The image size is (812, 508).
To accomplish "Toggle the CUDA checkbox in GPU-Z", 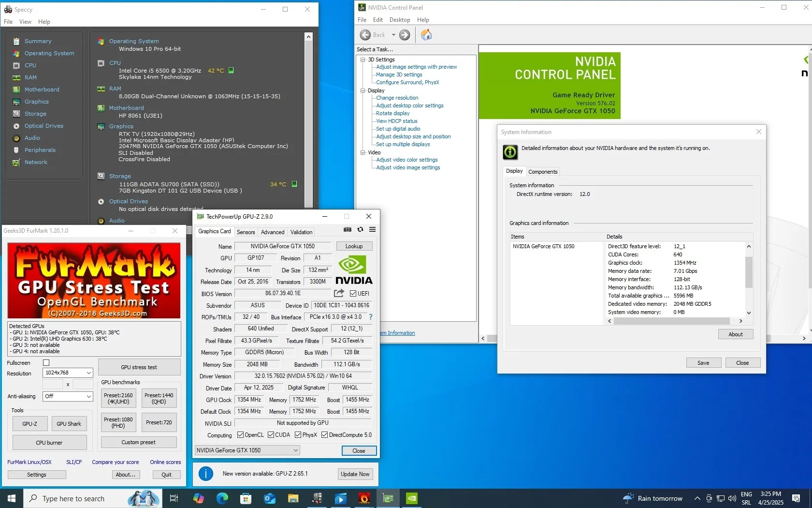I will (271, 435).
